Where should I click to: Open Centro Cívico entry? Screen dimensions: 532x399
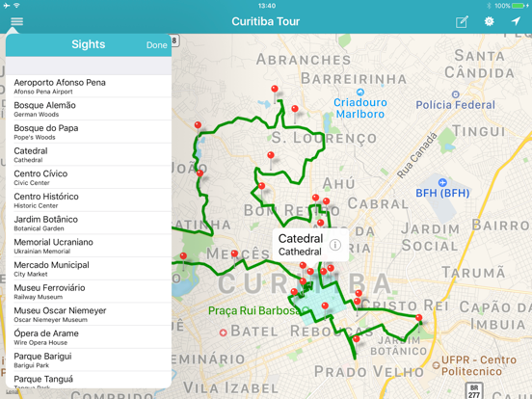89,177
